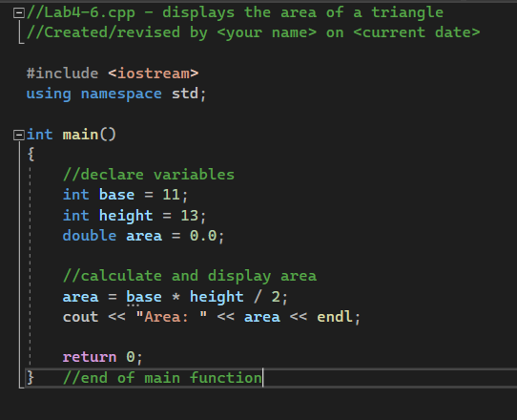Click the 'cout' identifier
Image resolution: width=517 pixels, height=420 pixels.
[81, 317]
